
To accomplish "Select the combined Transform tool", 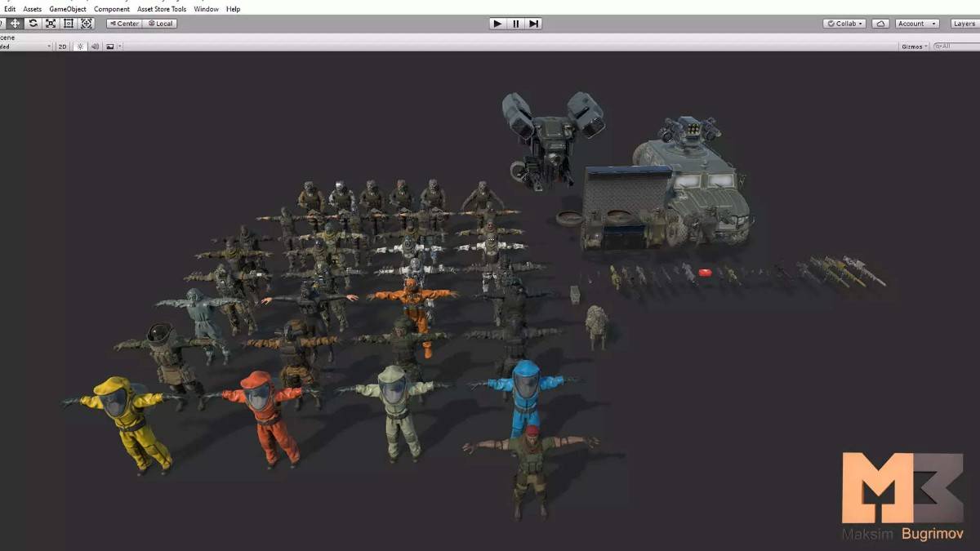I will pyautogui.click(x=87, y=23).
